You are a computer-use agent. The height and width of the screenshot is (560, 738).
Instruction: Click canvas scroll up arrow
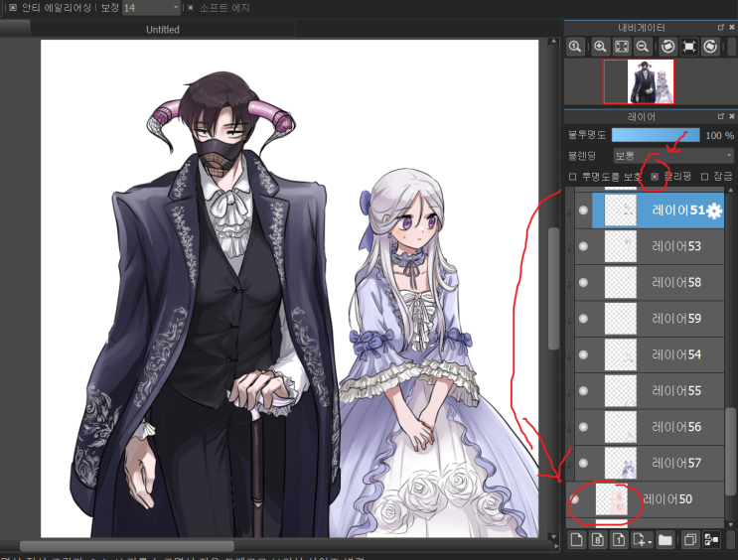554,42
